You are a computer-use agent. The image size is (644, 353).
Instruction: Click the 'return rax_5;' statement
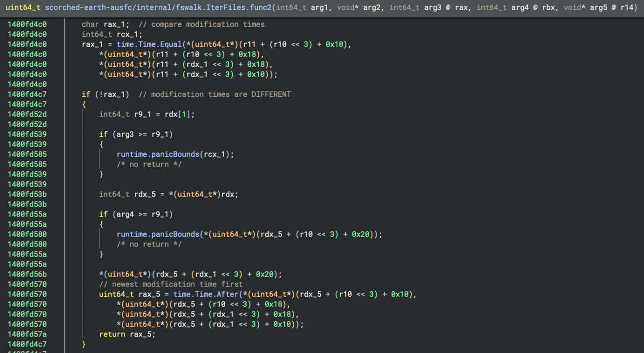127,334
